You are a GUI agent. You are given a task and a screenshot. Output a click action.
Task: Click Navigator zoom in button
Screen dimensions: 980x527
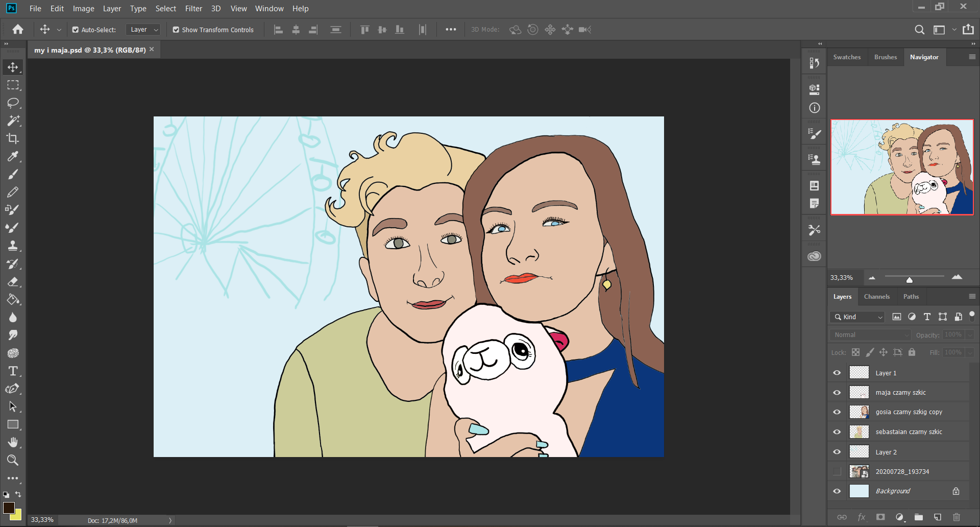click(x=957, y=277)
